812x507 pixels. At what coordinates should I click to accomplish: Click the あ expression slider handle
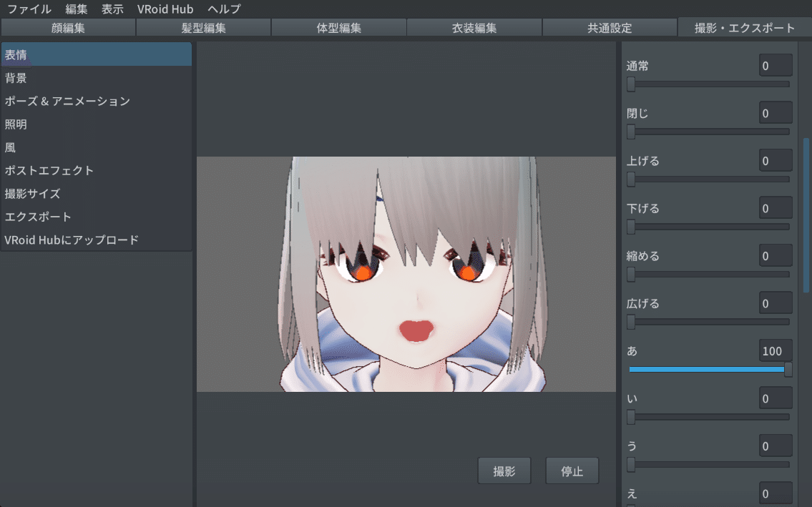[787, 370]
